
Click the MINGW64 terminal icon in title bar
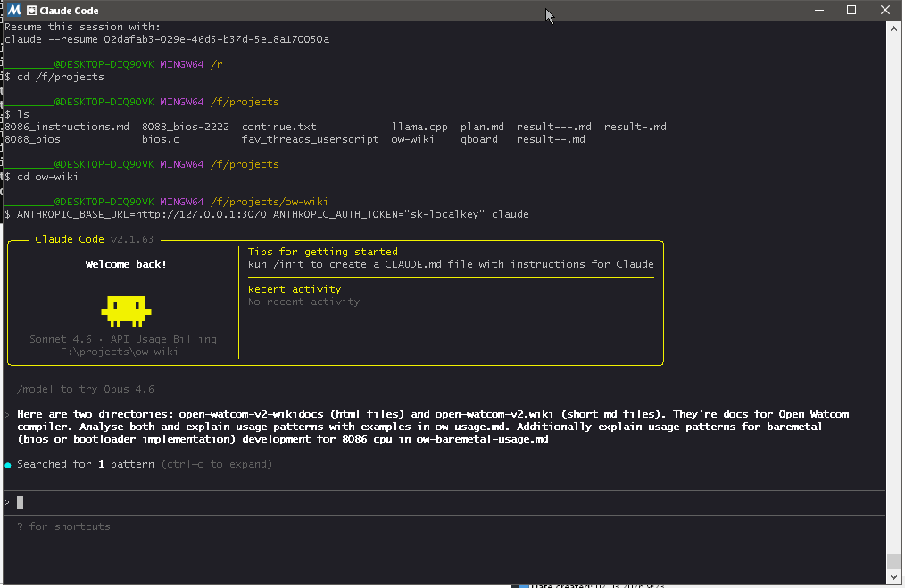tap(14, 11)
